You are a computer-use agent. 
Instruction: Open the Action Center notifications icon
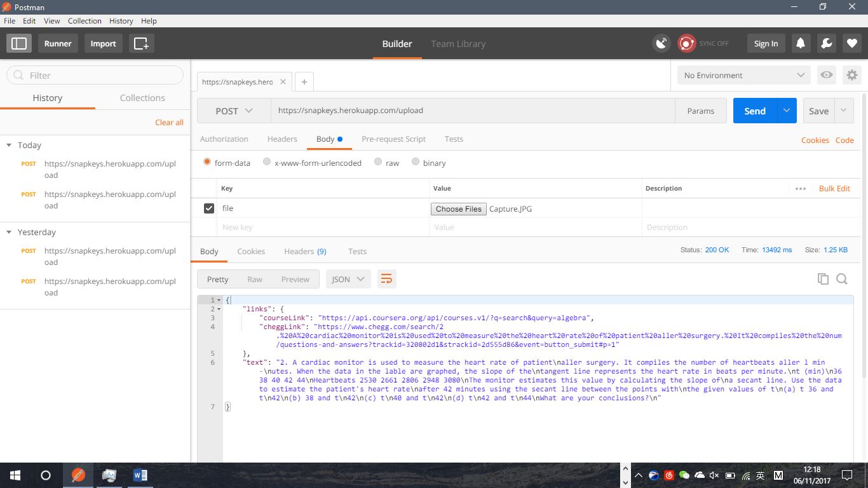pos(846,475)
